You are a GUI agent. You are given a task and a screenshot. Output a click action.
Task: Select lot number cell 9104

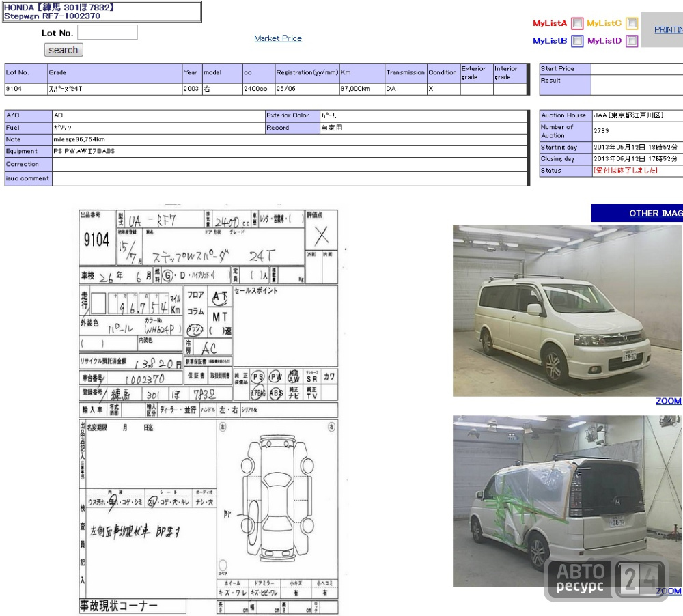pyautogui.click(x=26, y=89)
